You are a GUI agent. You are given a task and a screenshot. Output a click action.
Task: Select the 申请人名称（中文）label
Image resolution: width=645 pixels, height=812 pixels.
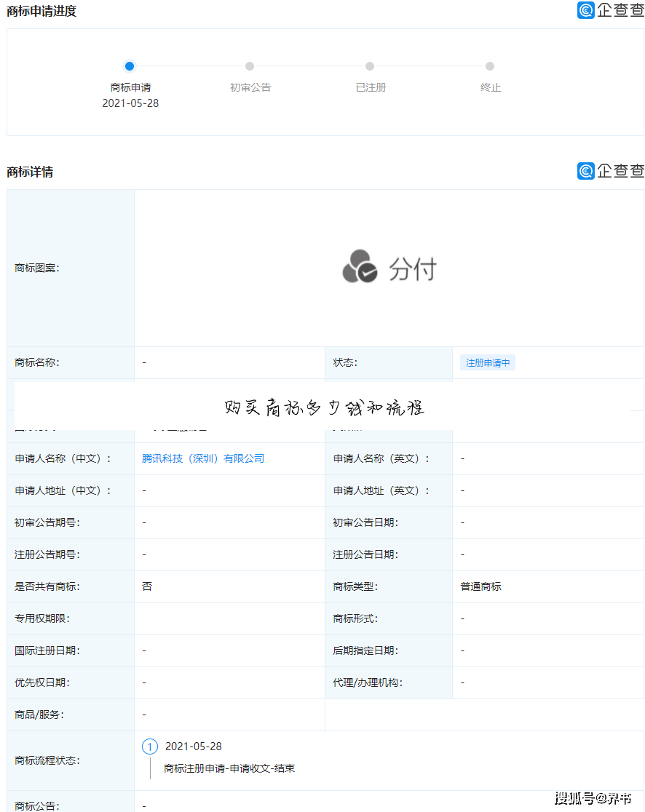(x=63, y=459)
